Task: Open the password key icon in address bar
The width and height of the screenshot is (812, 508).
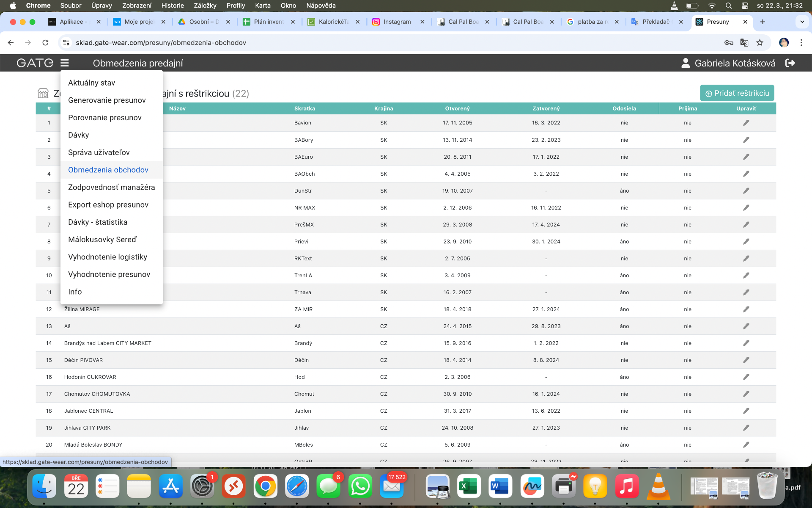Action: coord(729,42)
